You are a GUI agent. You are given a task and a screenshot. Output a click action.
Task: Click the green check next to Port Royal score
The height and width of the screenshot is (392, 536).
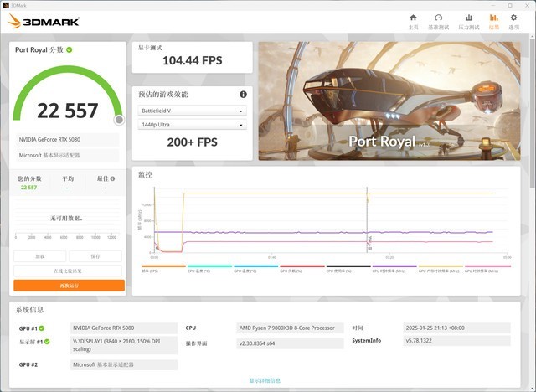(x=70, y=50)
